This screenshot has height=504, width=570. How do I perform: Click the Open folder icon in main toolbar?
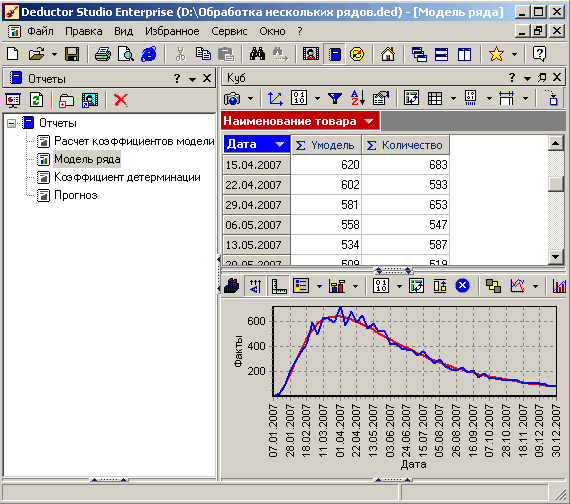(37, 54)
